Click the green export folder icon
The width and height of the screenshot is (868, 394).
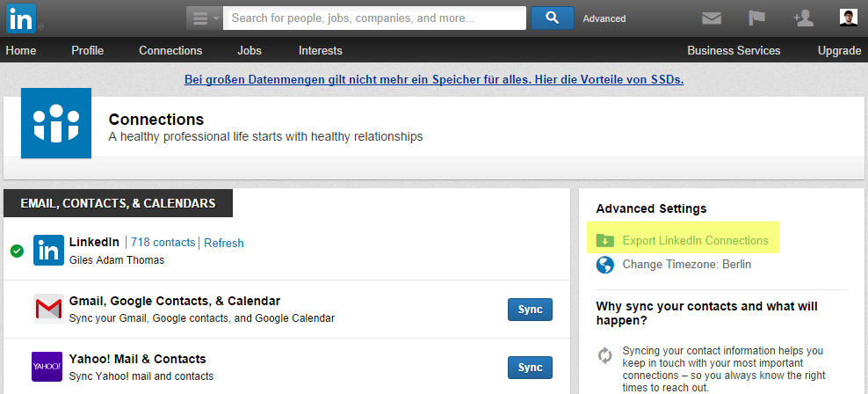click(x=604, y=240)
